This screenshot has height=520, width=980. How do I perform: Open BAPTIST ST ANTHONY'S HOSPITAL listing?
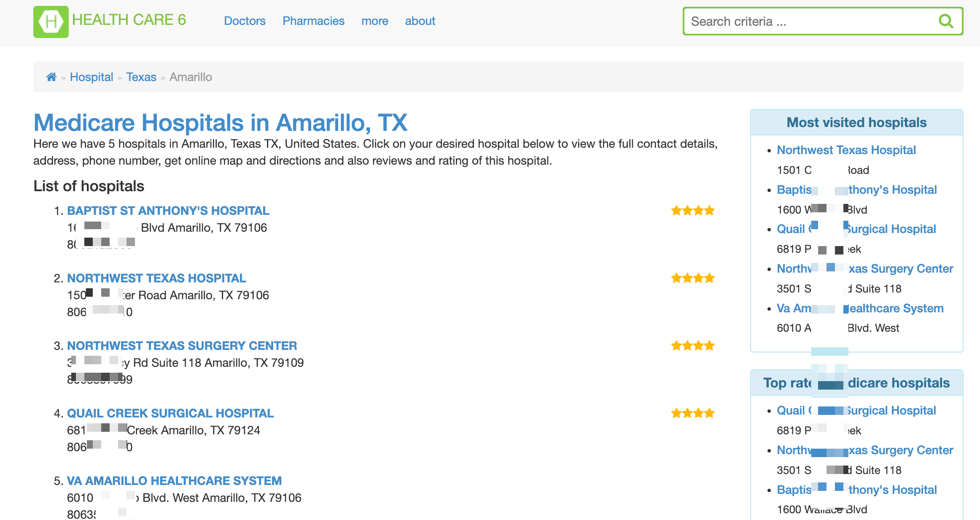(168, 211)
